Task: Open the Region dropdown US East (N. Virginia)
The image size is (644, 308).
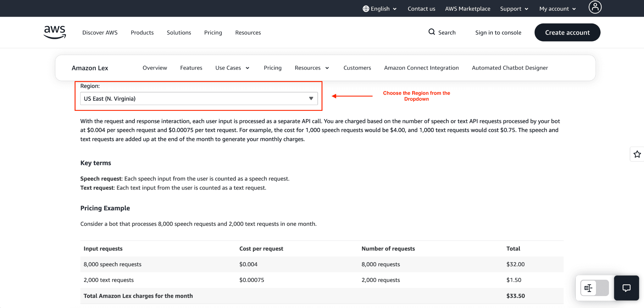Action: [x=199, y=99]
